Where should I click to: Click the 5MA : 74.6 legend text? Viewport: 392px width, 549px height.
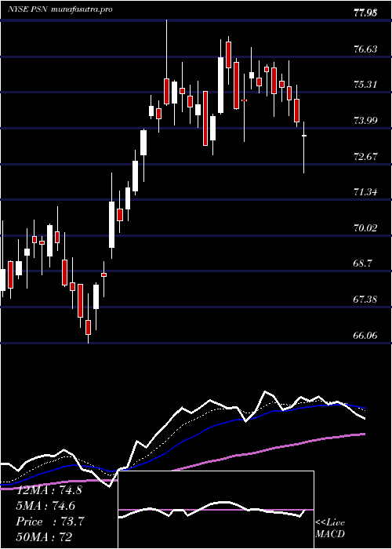coord(45,506)
